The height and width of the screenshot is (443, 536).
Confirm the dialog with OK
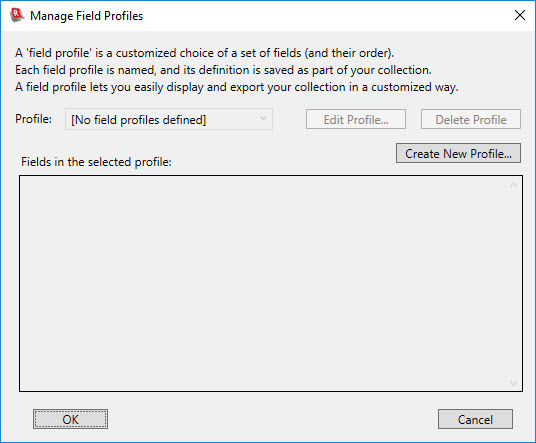tap(70, 419)
